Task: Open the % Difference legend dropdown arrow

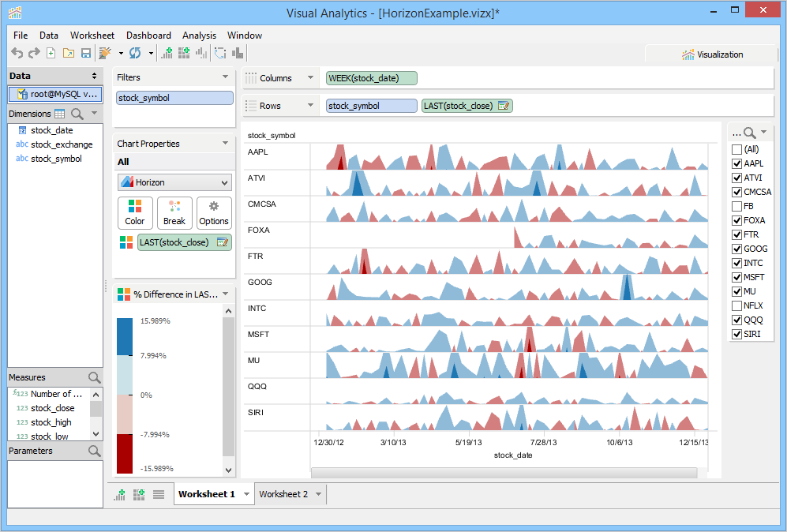Action: point(225,294)
